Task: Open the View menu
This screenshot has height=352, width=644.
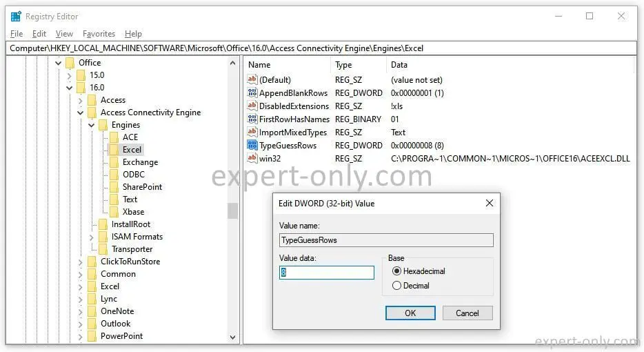Action: click(x=64, y=34)
